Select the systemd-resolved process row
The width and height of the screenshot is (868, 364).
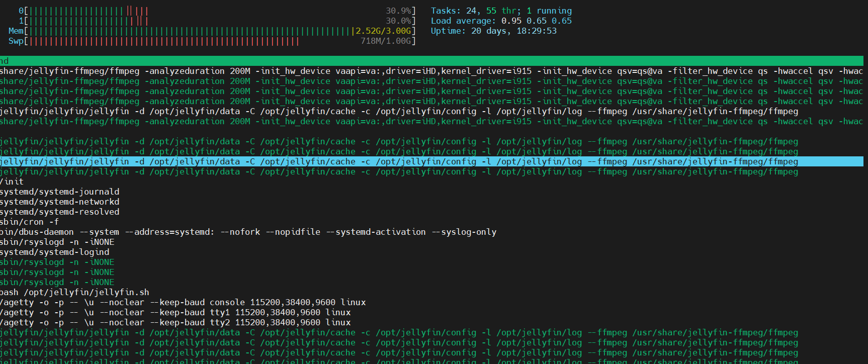coord(60,212)
